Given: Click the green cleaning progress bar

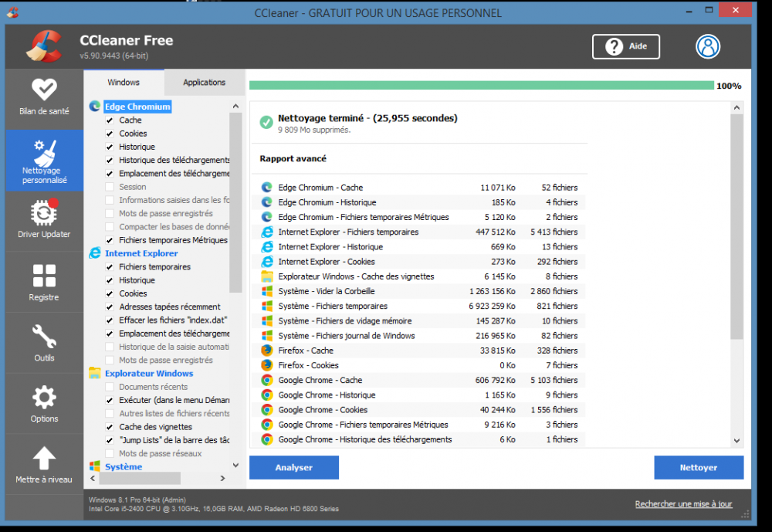Looking at the screenshot, I should tap(481, 86).
